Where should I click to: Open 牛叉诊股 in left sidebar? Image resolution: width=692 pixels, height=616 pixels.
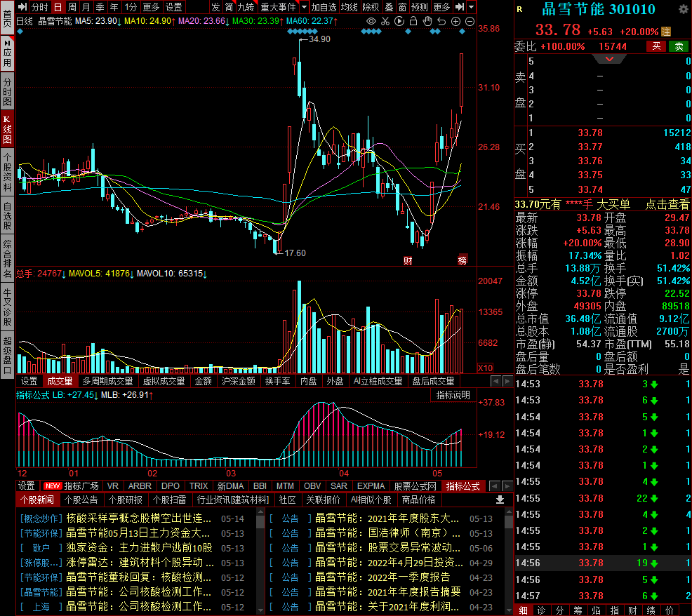coord(8,307)
